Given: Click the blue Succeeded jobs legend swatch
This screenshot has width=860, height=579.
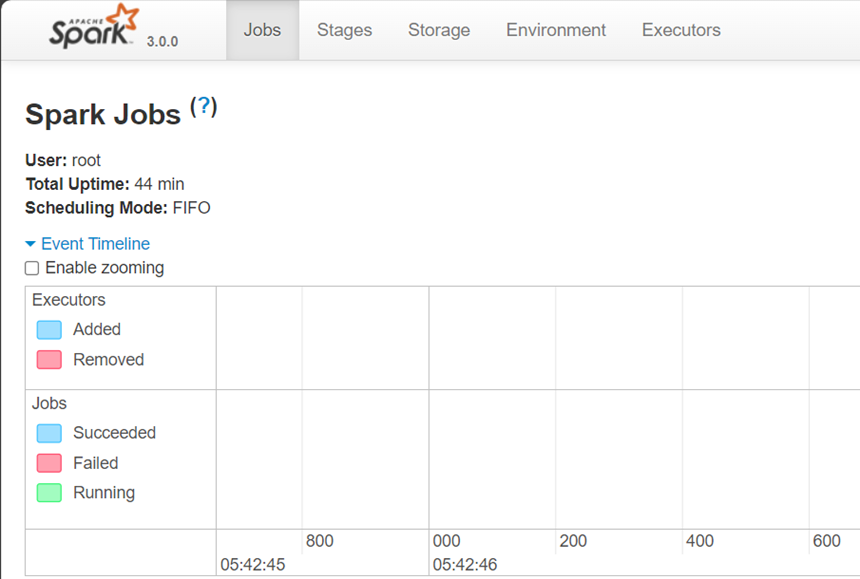Looking at the screenshot, I should click(x=49, y=433).
